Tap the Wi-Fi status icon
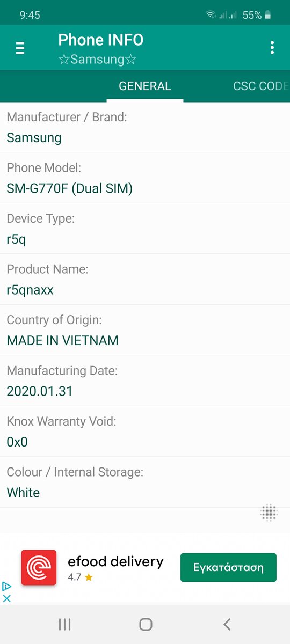Screen dimensions: 290x644 pyautogui.click(x=211, y=15)
